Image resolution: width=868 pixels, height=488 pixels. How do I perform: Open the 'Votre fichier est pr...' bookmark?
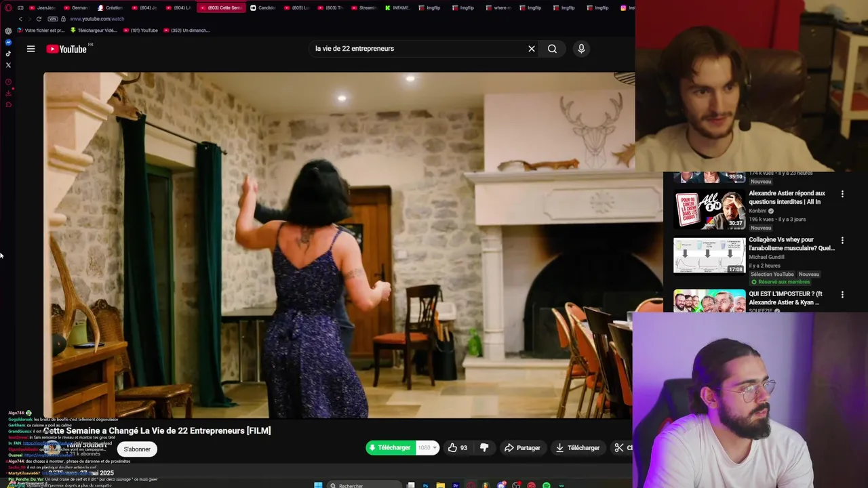[x=39, y=30]
